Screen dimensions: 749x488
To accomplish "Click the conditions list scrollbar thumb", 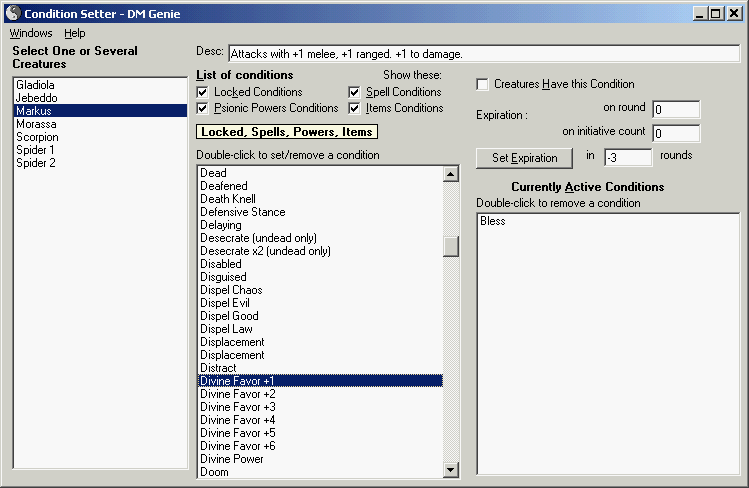I will pos(451,246).
